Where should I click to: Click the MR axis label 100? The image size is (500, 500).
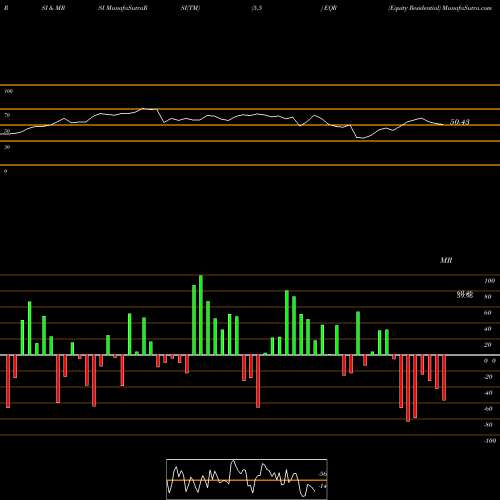point(489,281)
